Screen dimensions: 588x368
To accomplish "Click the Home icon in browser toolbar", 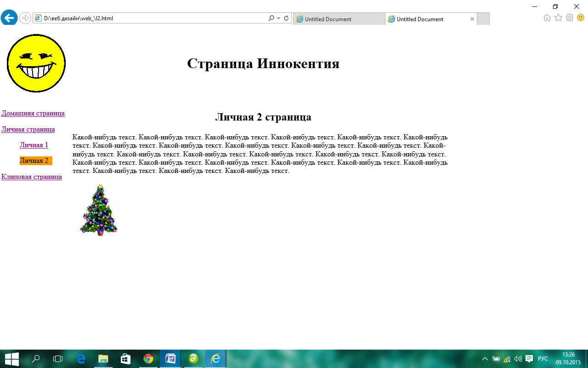I will (547, 18).
